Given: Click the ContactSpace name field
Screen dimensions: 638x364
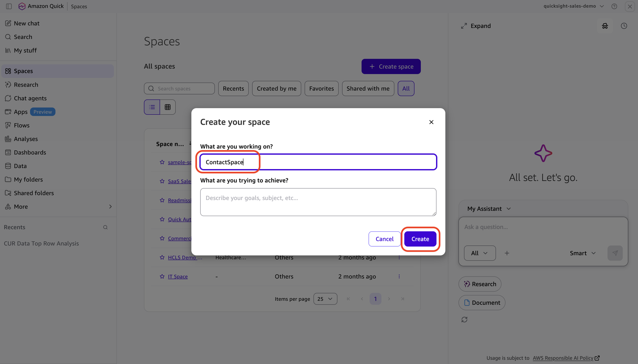Looking at the screenshot, I should [x=318, y=162].
